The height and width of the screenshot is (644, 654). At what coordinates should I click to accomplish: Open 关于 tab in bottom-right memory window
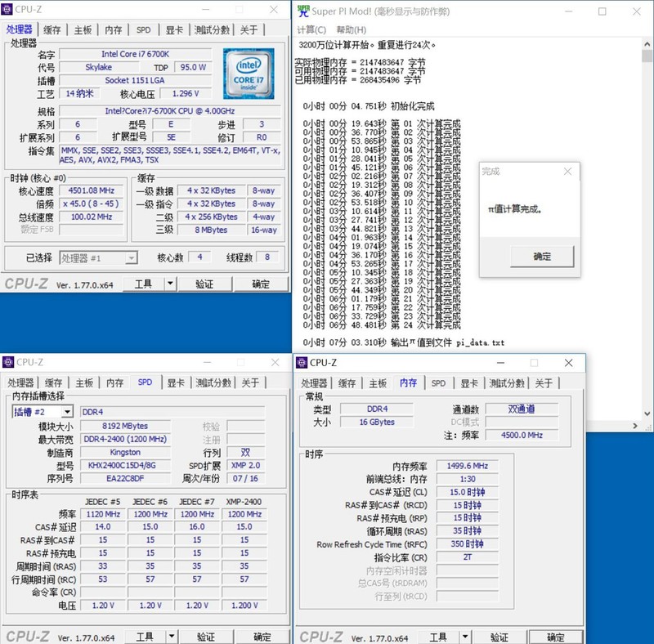(544, 383)
